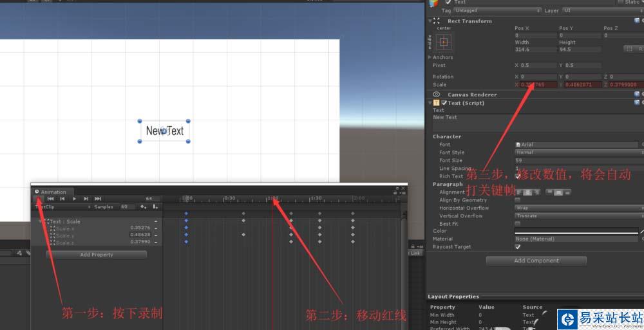Open the Layer dropdown showing UI
This screenshot has height=330, width=644.
(x=603, y=11)
